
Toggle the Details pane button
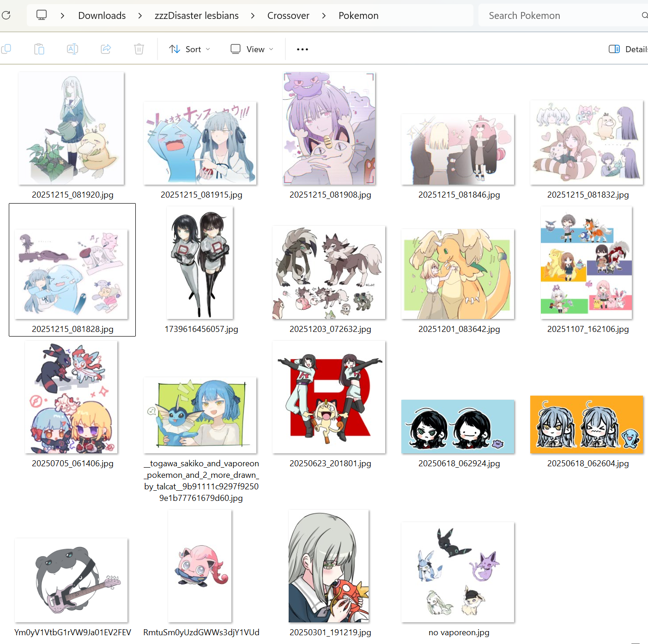point(628,49)
